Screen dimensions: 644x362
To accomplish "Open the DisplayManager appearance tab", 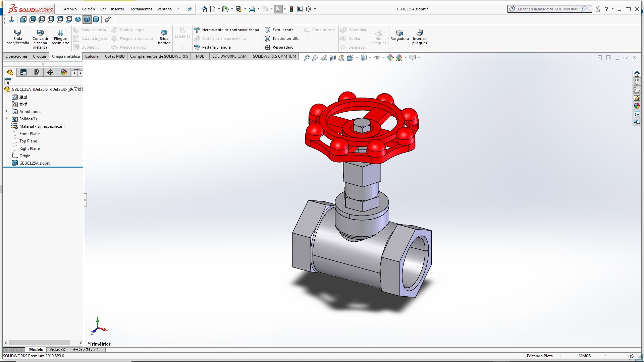I will click(x=64, y=72).
